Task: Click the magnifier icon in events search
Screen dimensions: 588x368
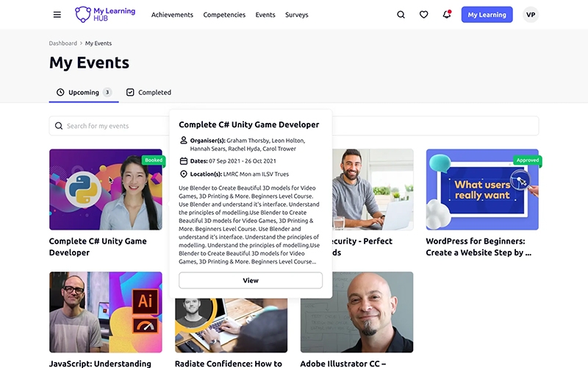Action: click(x=59, y=126)
